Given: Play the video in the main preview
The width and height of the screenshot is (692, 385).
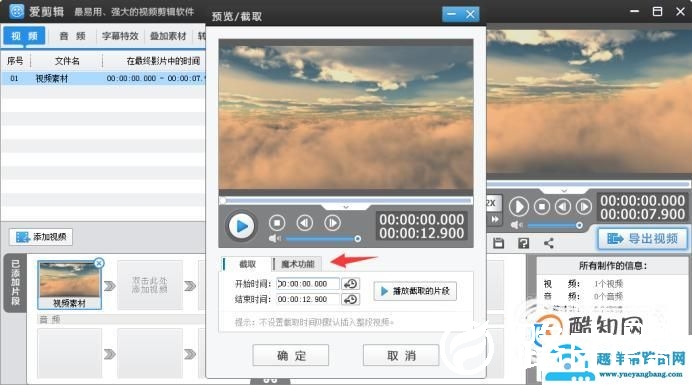Looking at the screenshot, I should tap(519, 207).
